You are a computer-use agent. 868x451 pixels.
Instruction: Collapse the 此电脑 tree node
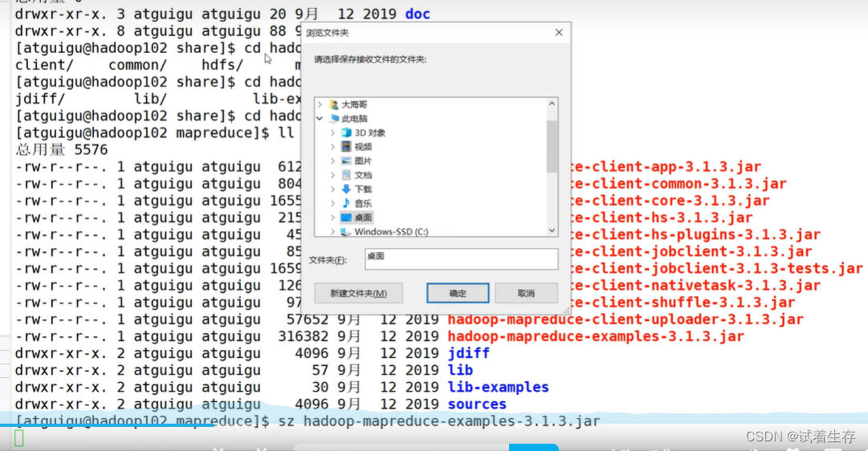[x=320, y=118]
